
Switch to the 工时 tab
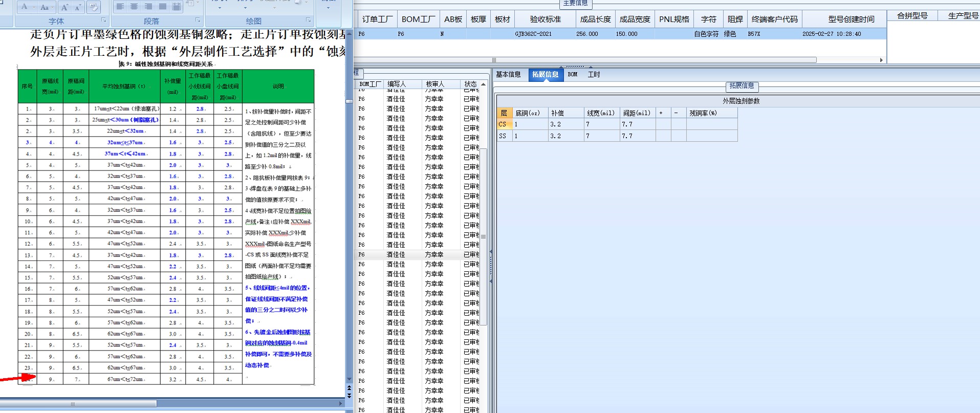(x=594, y=75)
